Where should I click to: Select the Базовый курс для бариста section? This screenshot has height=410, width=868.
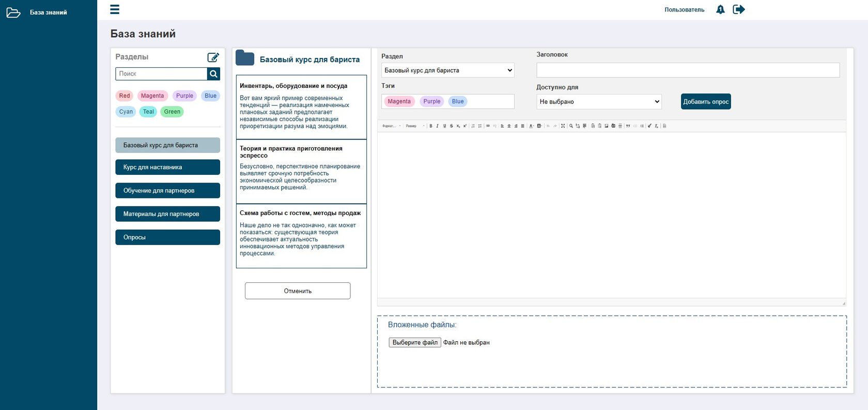click(168, 145)
